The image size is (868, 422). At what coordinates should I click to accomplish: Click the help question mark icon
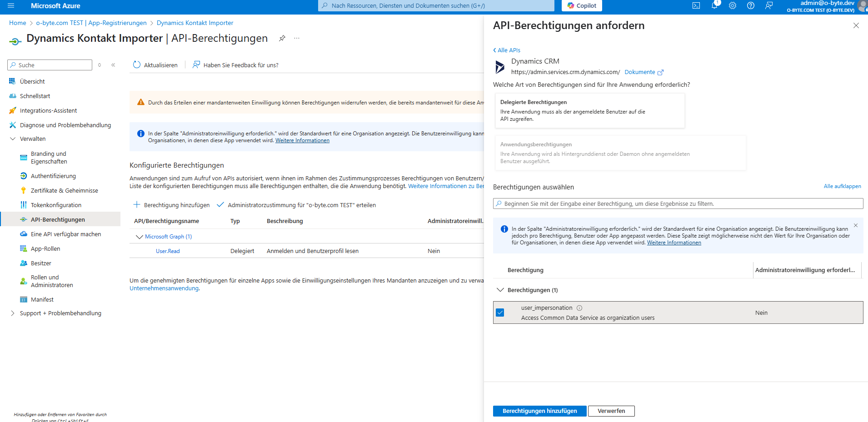751,6
